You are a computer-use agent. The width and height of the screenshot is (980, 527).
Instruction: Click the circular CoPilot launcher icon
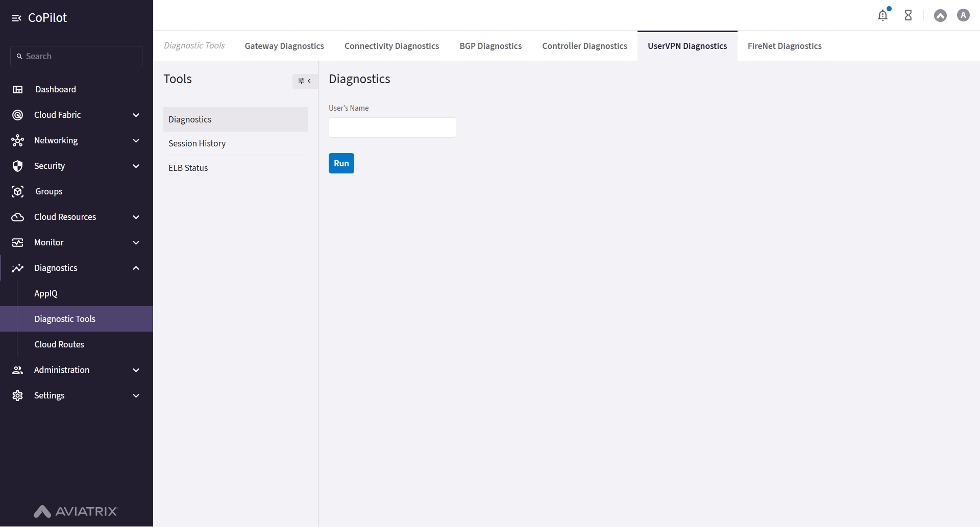(x=940, y=15)
